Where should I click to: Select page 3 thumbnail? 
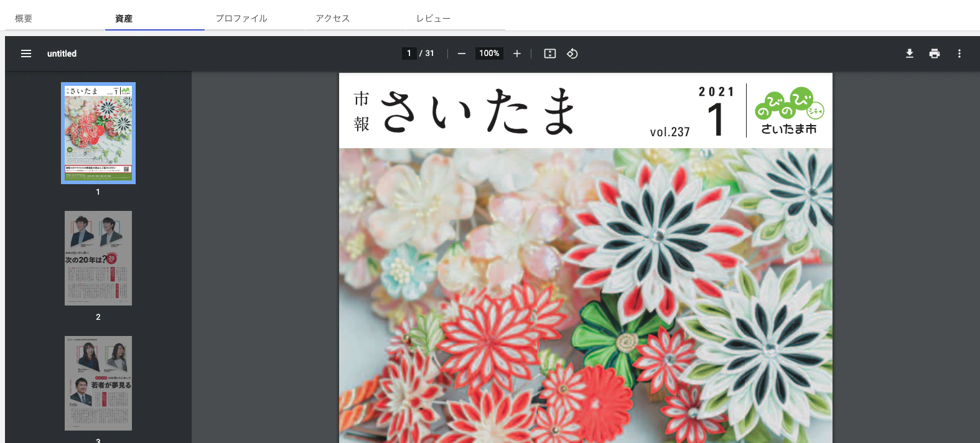coord(98,383)
